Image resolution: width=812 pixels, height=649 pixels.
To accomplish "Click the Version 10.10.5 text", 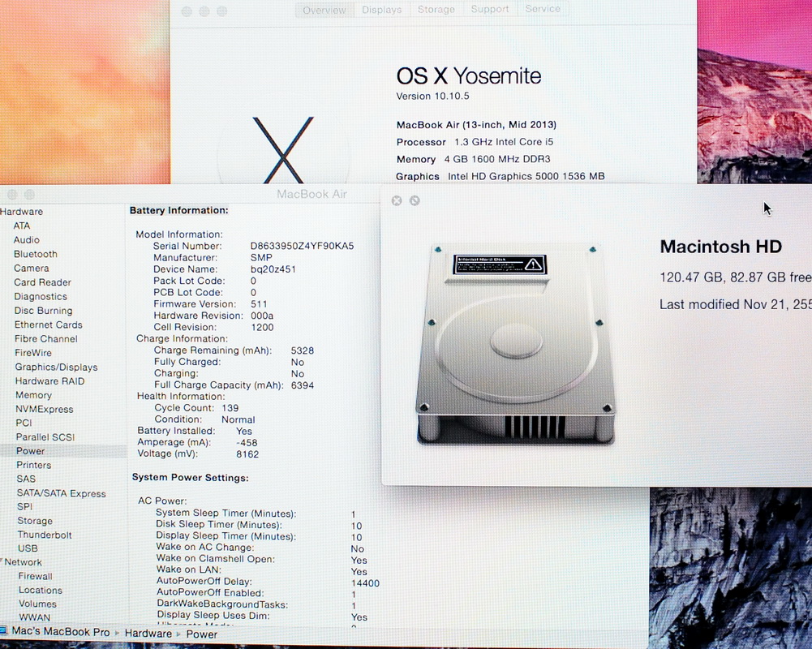I will point(432,97).
